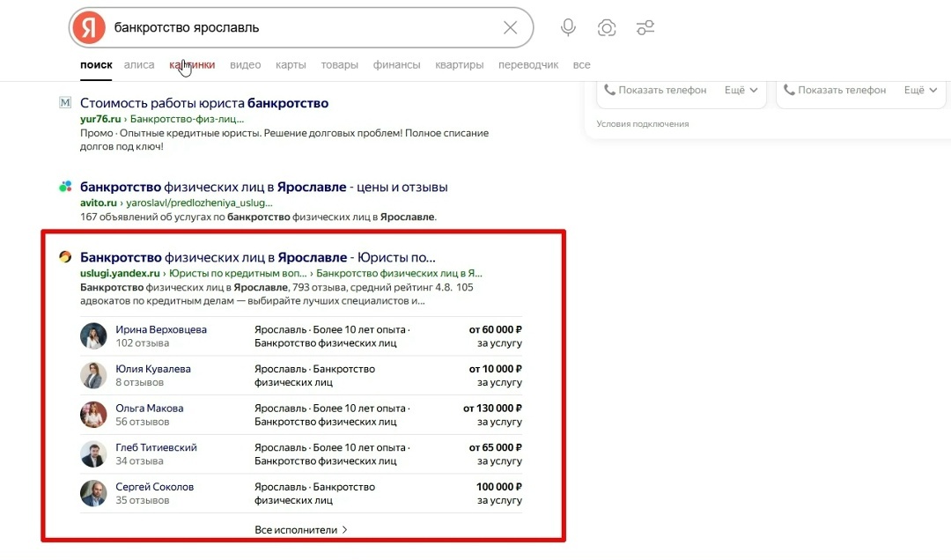The width and height of the screenshot is (951, 560).
Task: Open the переводчик tab
Action: click(x=528, y=64)
